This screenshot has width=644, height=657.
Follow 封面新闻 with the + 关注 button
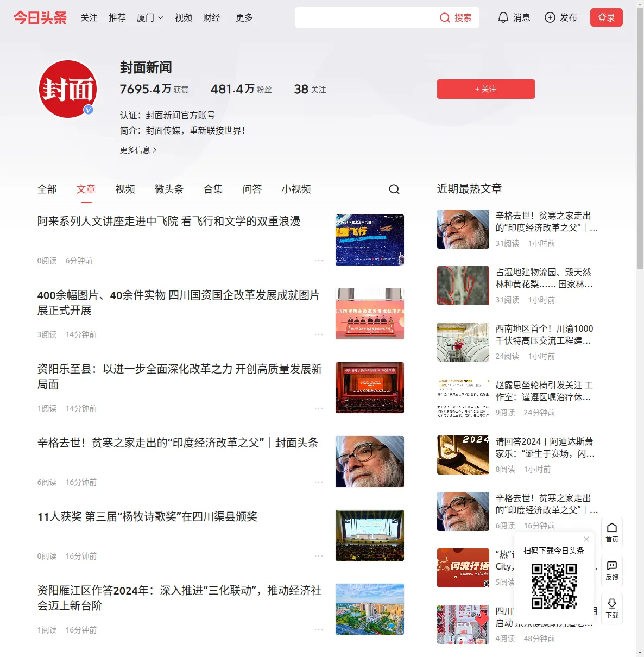pos(486,89)
